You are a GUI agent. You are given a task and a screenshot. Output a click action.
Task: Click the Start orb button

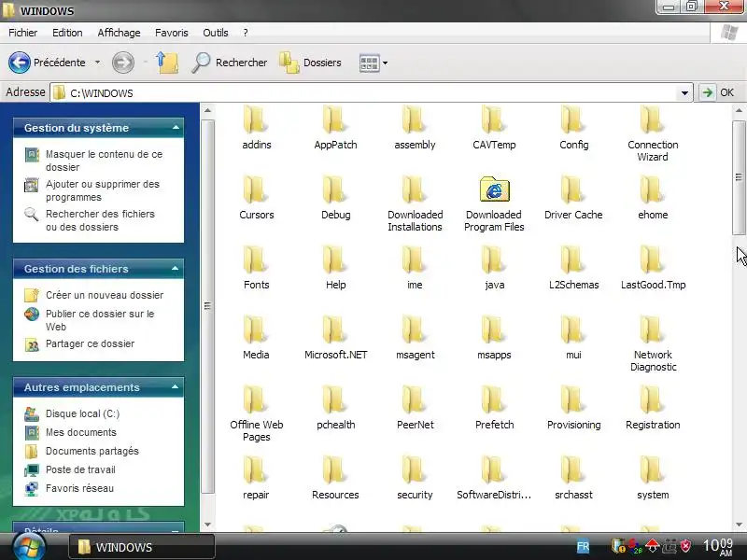[x=29, y=546]
